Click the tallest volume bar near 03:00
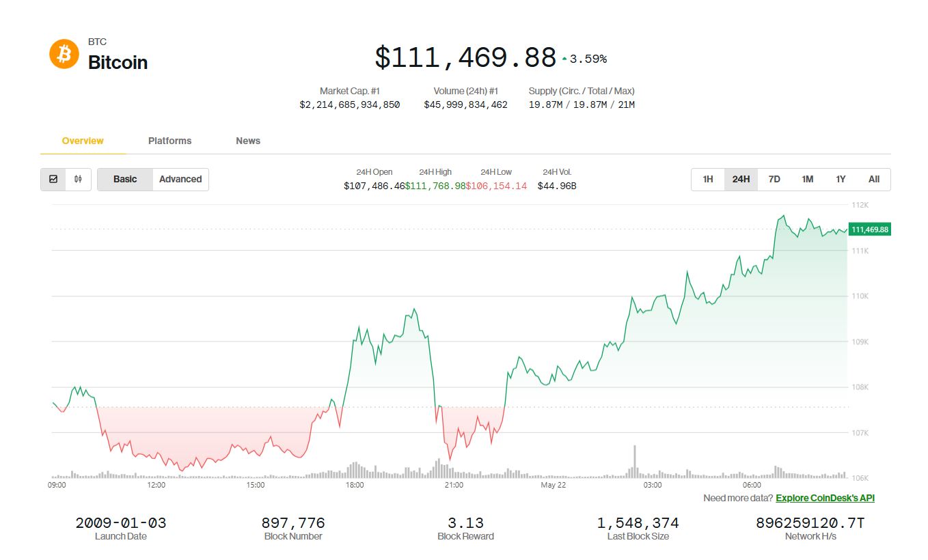The image size is (928, 560). click(635, 462)
